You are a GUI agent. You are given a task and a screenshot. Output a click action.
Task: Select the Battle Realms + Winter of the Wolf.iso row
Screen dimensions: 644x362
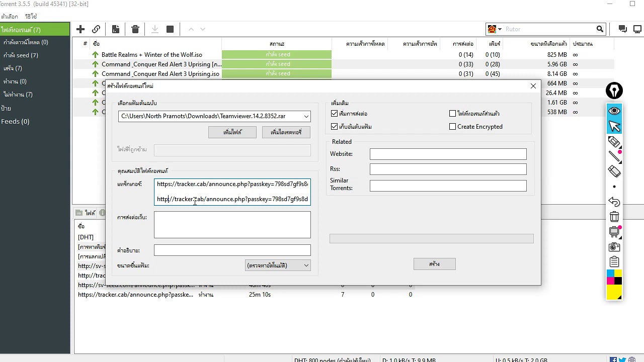click(x=343, y=55)
